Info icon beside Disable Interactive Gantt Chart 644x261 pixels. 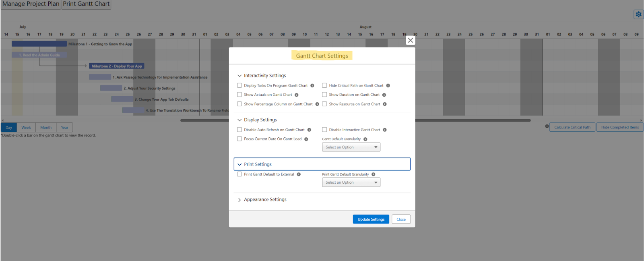click(385, 130)
